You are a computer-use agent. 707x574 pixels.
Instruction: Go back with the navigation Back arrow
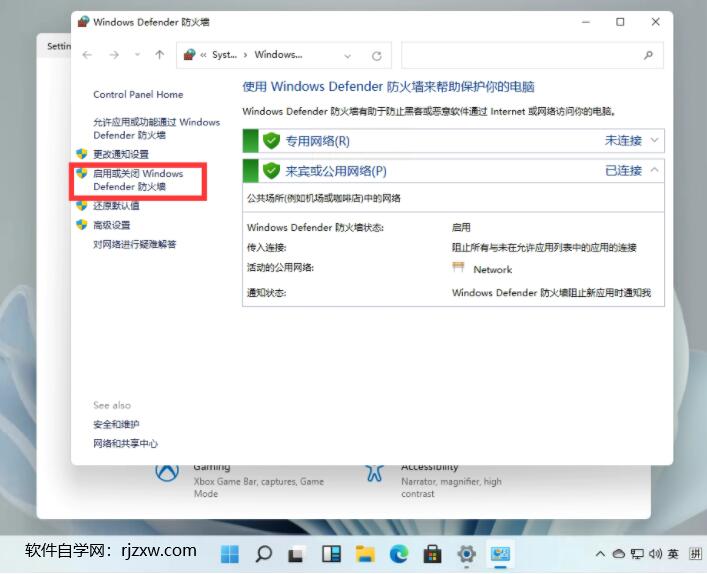87,55
